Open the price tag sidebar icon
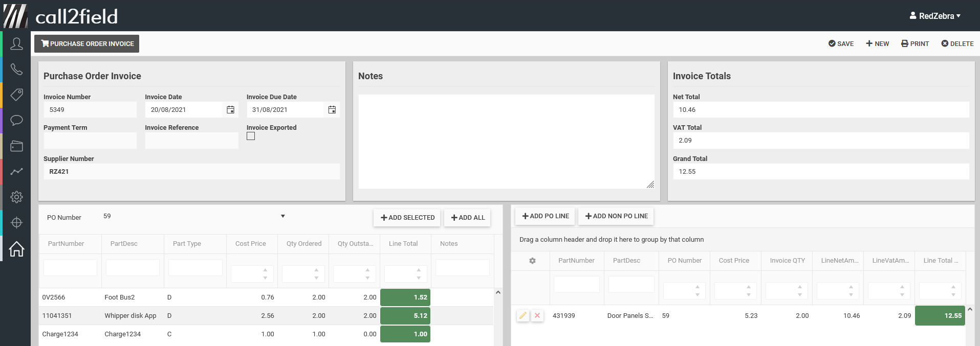 click(x=16, y=95)
